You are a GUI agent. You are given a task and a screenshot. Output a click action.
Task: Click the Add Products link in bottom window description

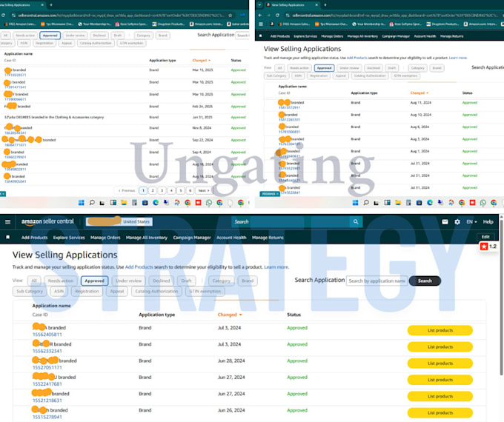point(139,267)
